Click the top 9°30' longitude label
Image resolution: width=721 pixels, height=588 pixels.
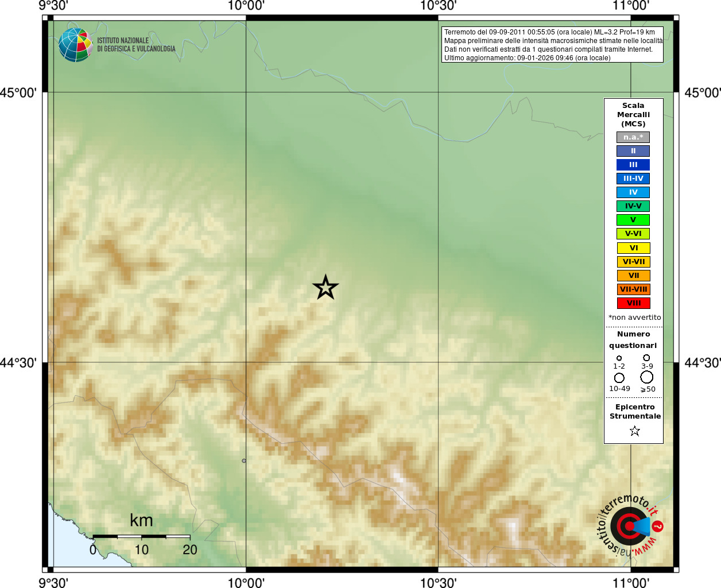tap(53, 6)
